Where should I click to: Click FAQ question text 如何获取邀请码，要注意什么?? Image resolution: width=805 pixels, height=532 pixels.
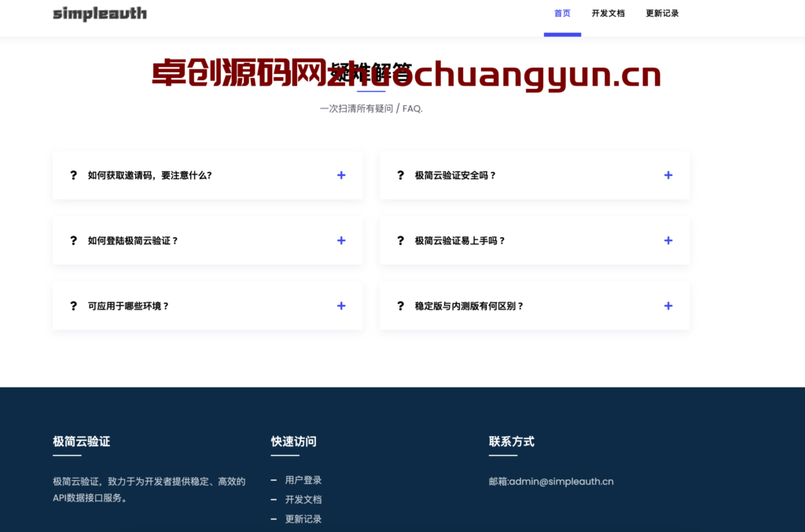[150, 175]
